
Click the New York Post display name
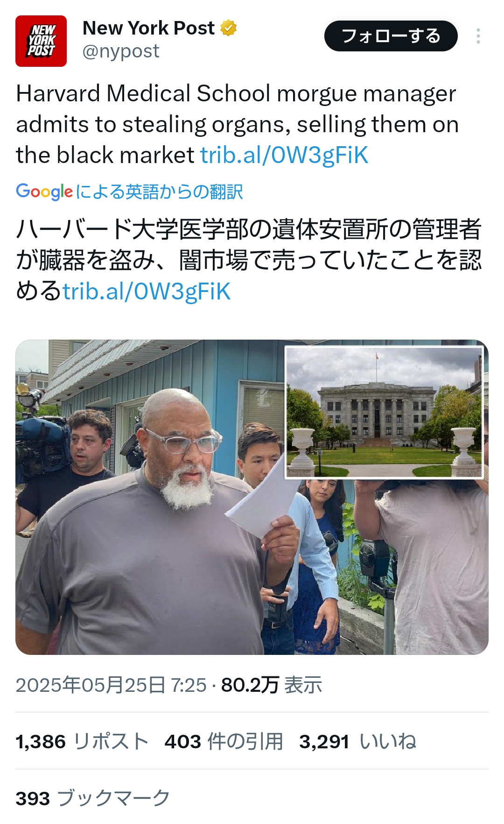click(148, 28)
